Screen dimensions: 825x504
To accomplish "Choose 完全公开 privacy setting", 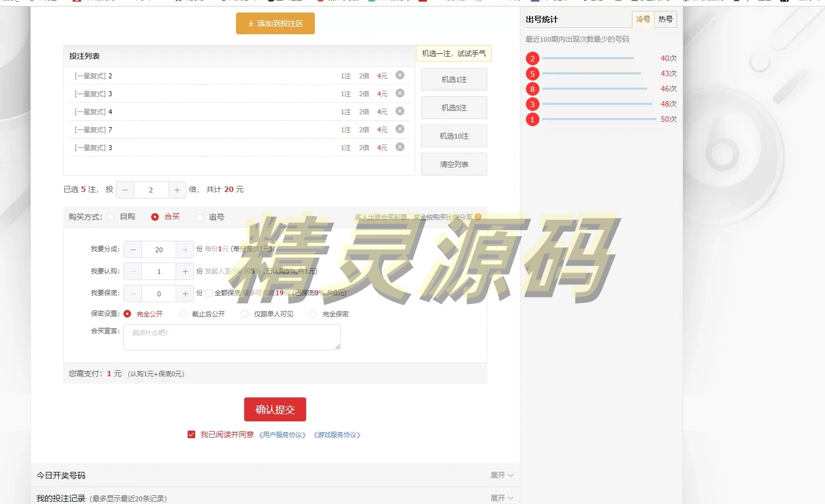I will pyautogui.click(x=127, y=314).
